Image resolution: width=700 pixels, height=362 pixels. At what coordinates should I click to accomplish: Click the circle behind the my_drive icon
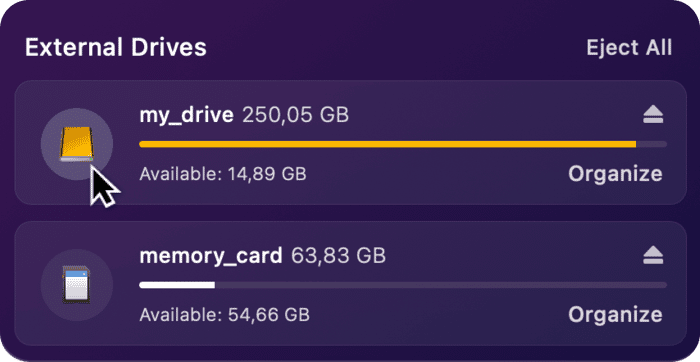77,144
